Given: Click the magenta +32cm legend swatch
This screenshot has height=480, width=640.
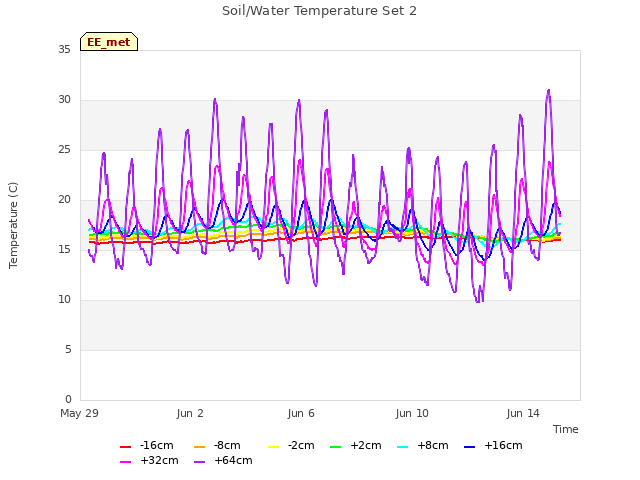Looking at the screenshot, I should pyautogui.click(x=125, y=462).
